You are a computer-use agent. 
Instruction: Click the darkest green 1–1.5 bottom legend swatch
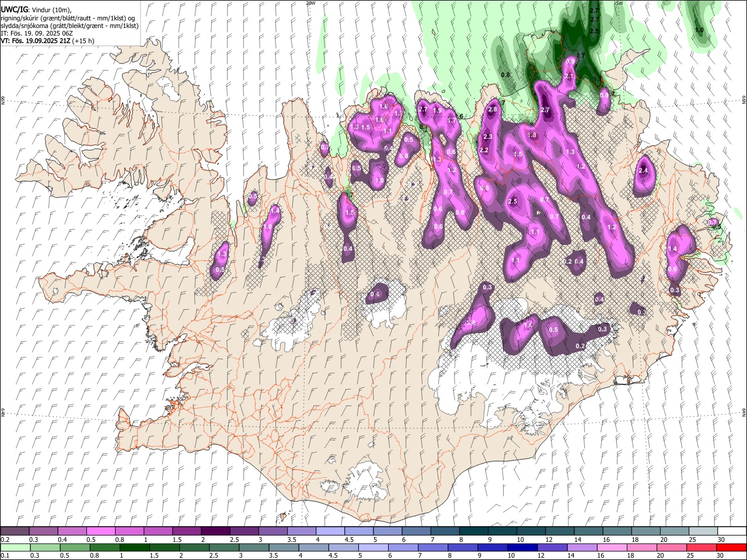coord(134,548)
